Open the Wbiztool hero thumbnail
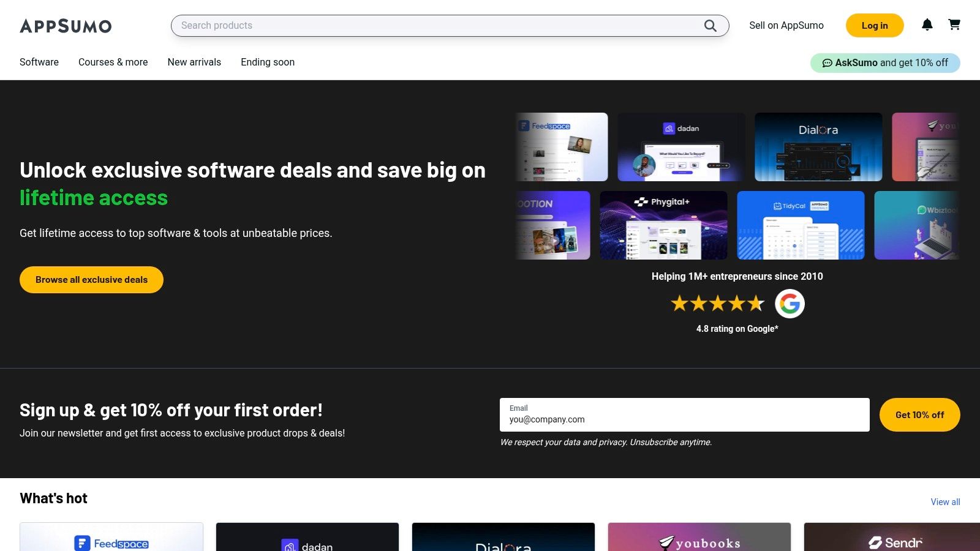This screenshot has width=980, height=551. [917, 225]
